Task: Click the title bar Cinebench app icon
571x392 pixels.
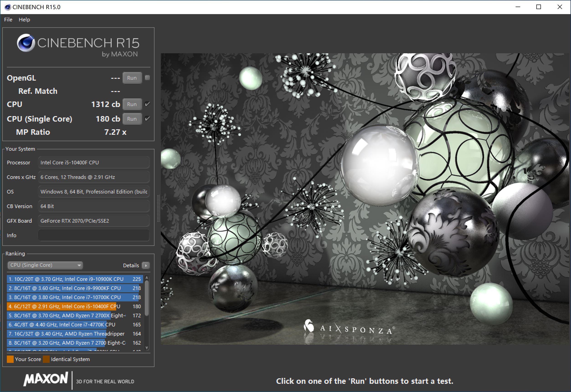Action: 8,7
